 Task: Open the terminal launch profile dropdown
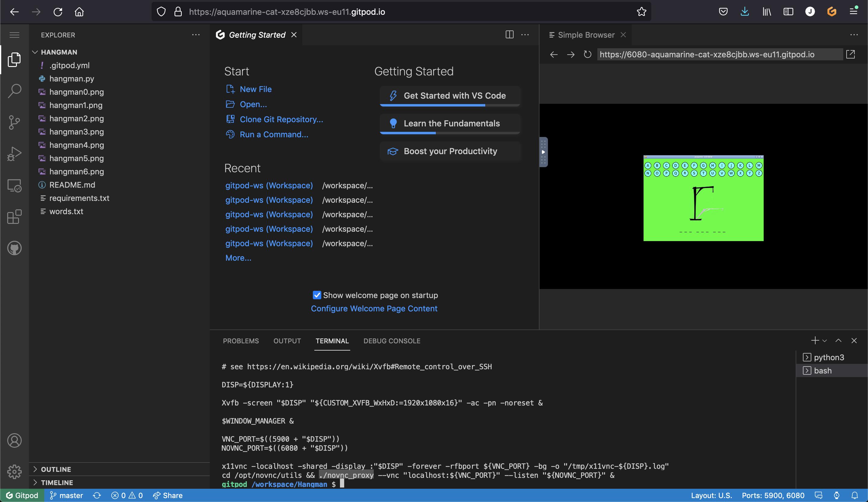[x=824, y=341]
